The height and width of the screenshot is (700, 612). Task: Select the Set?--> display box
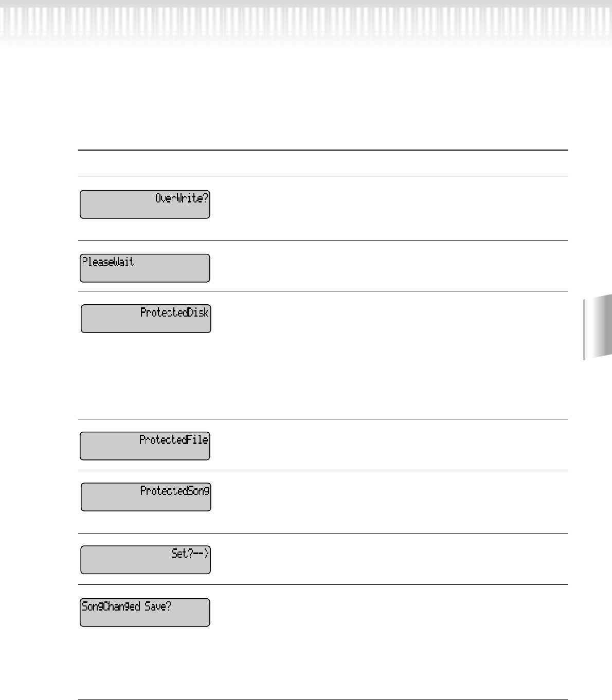[x=146, y=560]
